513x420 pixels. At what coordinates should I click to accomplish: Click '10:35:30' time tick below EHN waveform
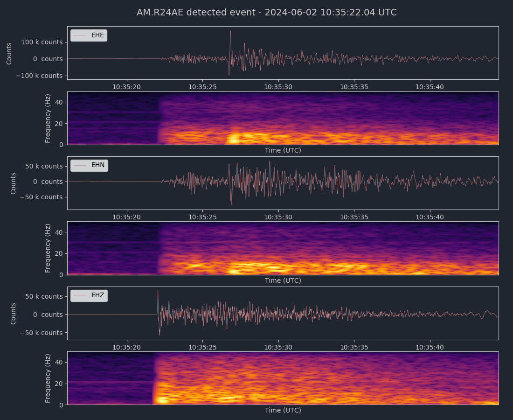[x=278, y=217]
